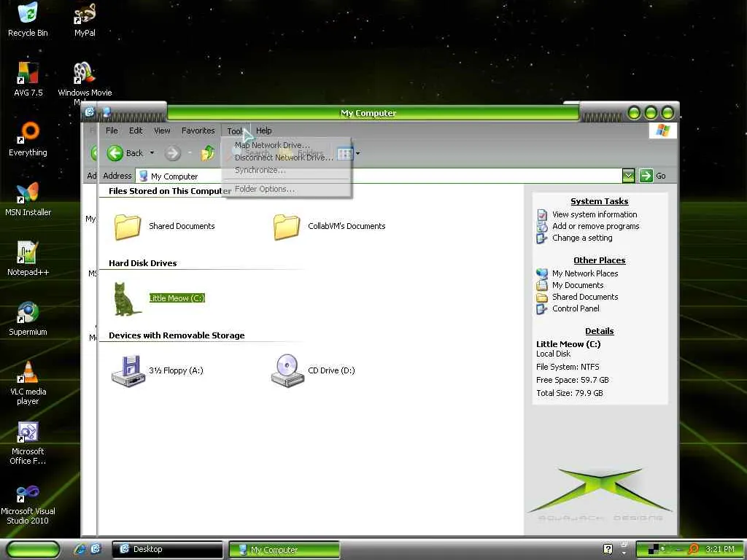The width and height of the screenshot is (747, 560).
Task: Click the Views toolbar icon
Action: (344, 153)
